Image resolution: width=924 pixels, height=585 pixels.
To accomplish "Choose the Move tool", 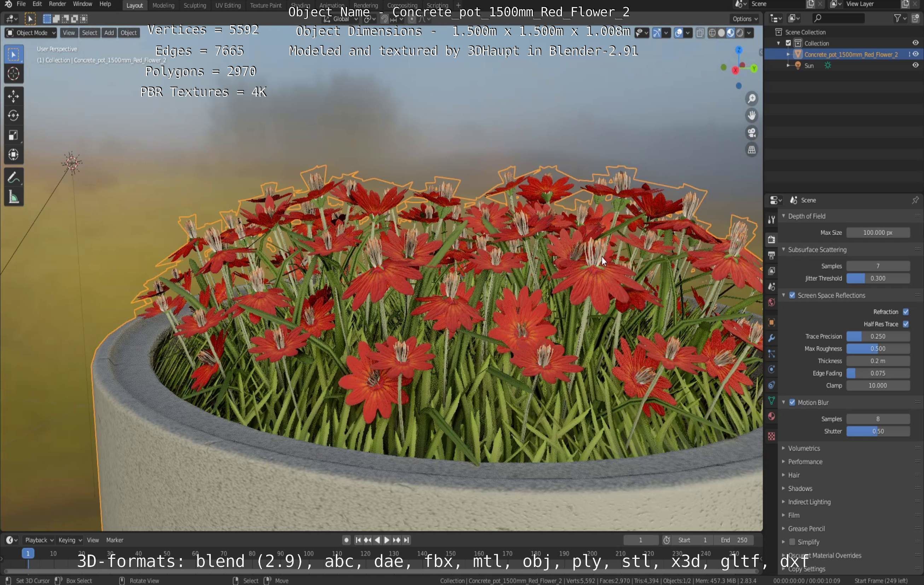I will [x=13, y=96].
